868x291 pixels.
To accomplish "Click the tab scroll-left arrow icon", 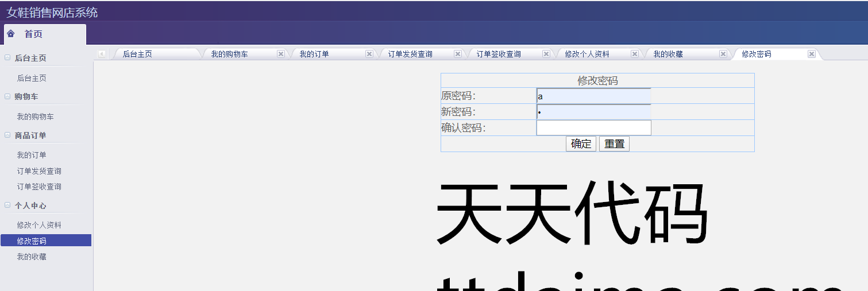I will pyautogui.click(x=102, y=54).
